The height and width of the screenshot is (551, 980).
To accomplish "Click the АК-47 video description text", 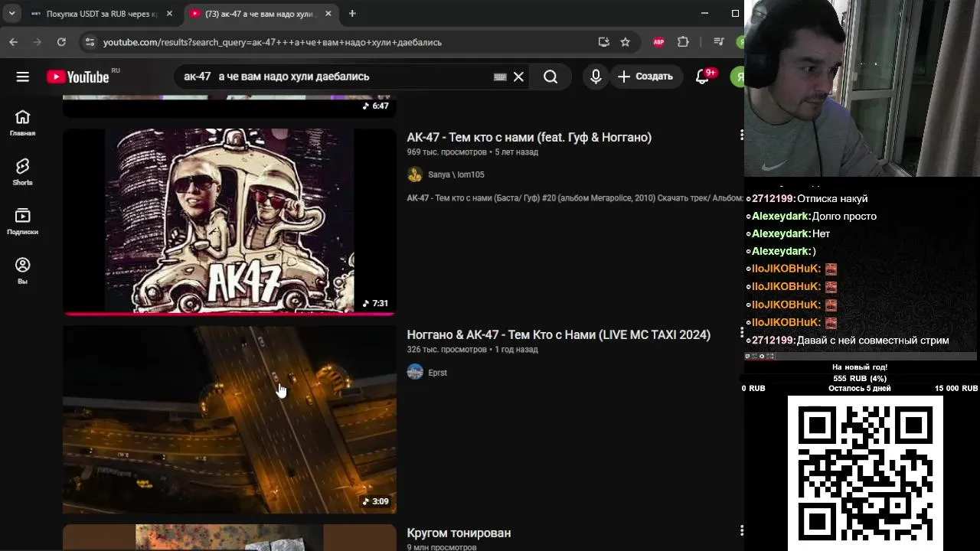I will (575, 198).
